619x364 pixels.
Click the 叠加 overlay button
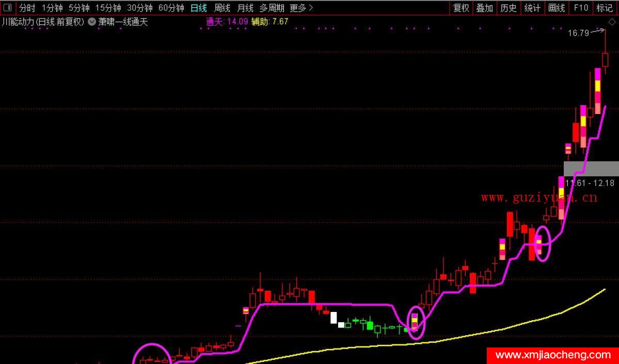pyautogui.click(x=485, y=8)
